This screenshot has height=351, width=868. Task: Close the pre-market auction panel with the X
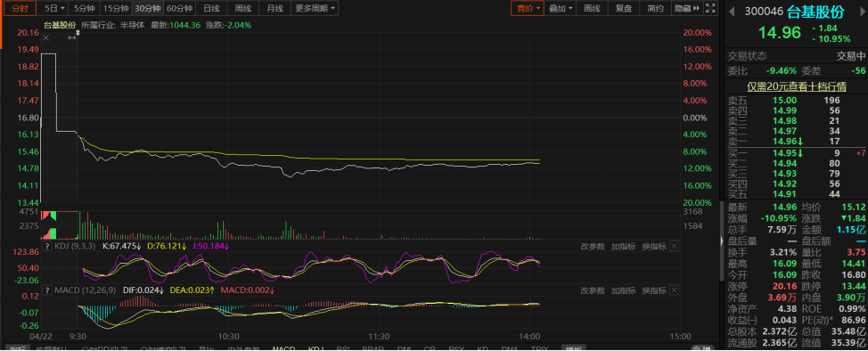46,37
